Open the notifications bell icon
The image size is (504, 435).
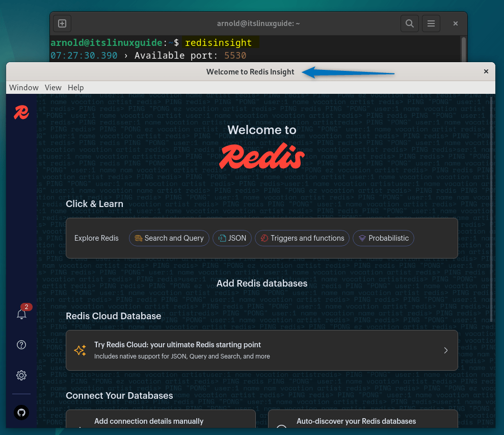(x=21, y=314)
